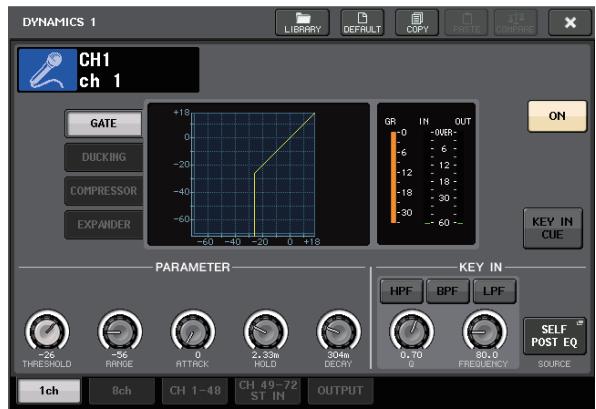Click the DYNAMICS 1 window title
Viewport: 596px width, 409px height.
(59, 22)
